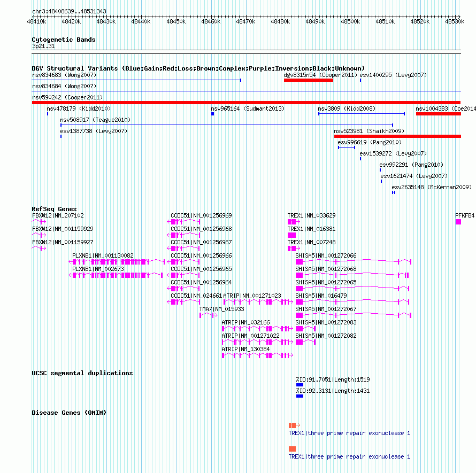Click the red loss bar of nsv523981

(x=397, y=136)
